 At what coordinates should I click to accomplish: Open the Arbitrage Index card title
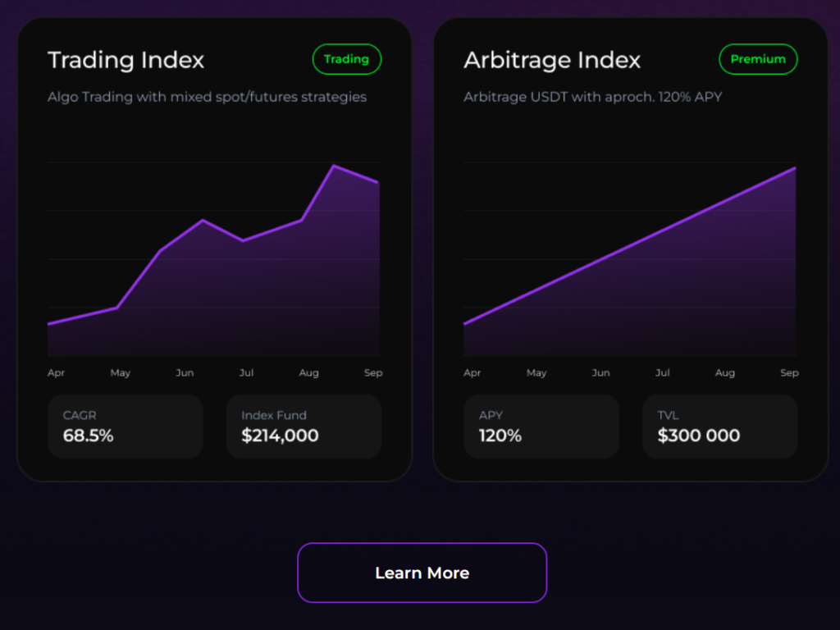click(552, 60)
